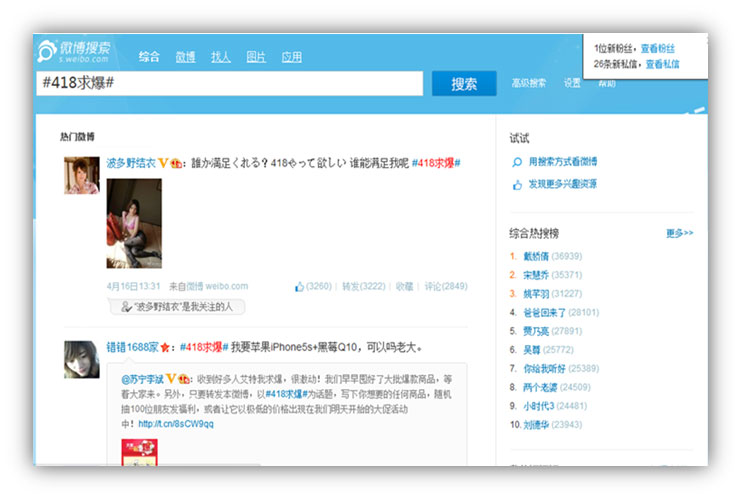Click 错错1688家's avatar picture

82,359
